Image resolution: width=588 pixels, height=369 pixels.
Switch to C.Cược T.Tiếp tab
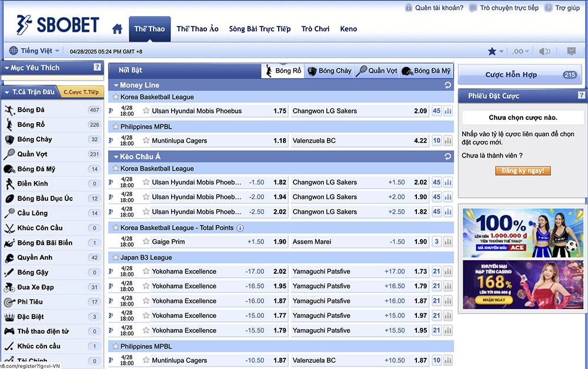coord(81,92)
